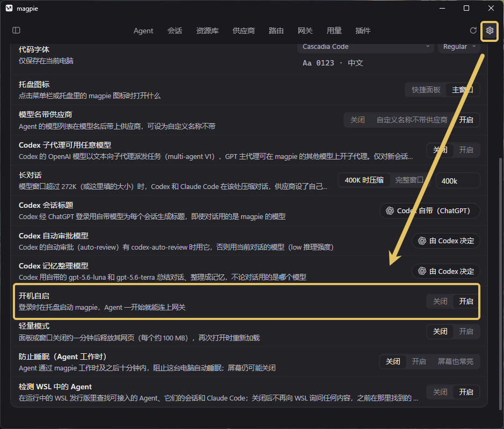Set 轻量模式 to 关闭
Viewport: 504px width, 429px height.
tap(440, 332)
